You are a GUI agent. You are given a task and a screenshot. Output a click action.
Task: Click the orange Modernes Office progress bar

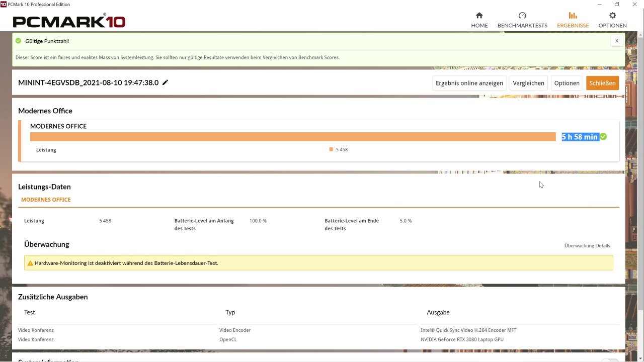[x=293, y=137]
